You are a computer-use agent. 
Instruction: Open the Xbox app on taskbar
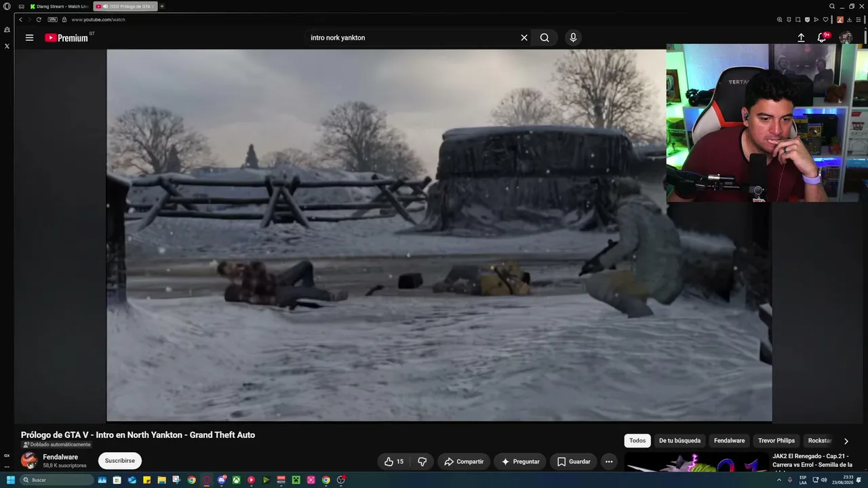[x=236, y=480]
